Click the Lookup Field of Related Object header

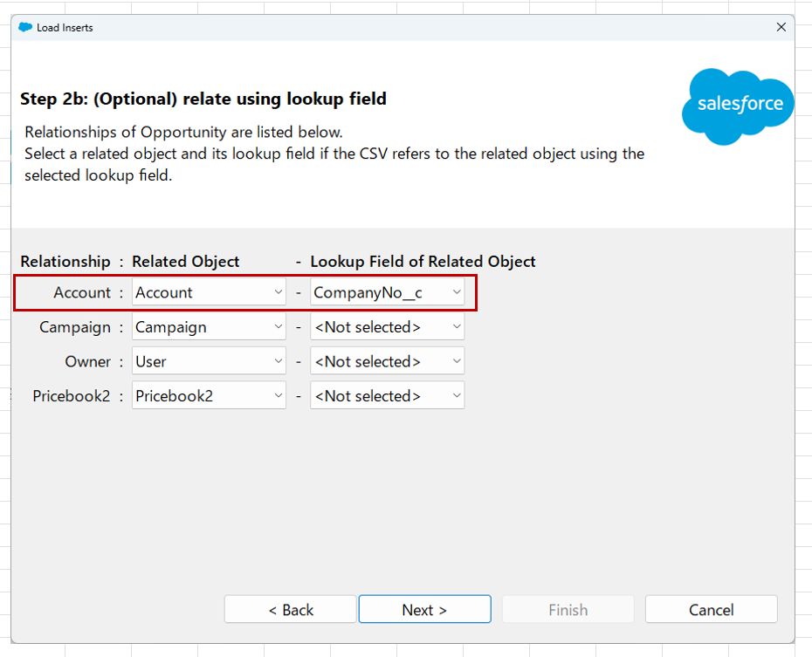click(423, 262)
